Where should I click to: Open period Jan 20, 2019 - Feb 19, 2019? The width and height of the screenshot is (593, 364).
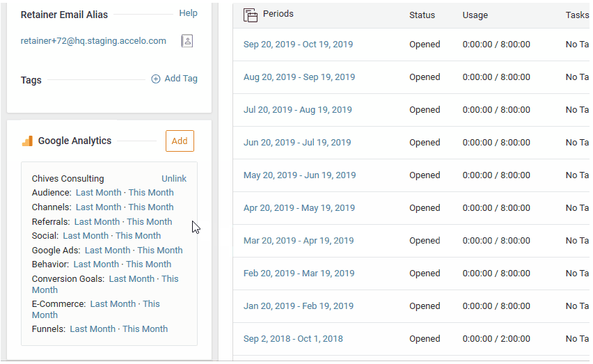(299, 306)
